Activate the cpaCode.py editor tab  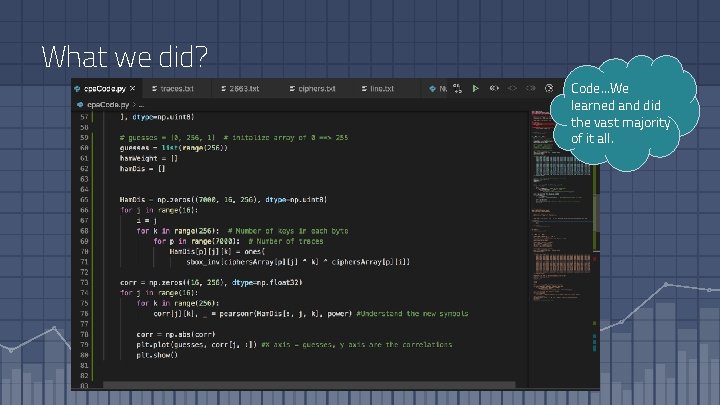click(x=105, y=88)
